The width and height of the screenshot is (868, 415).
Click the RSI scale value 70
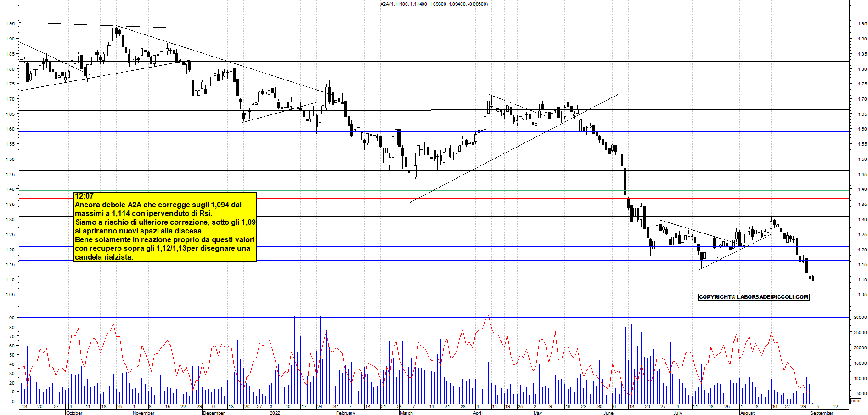(11, 336)
